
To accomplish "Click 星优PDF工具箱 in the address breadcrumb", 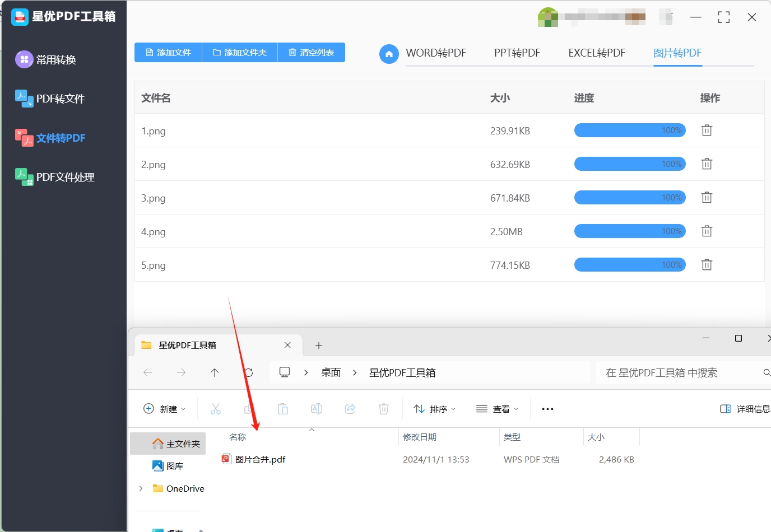I will click(x=402, y=372).
